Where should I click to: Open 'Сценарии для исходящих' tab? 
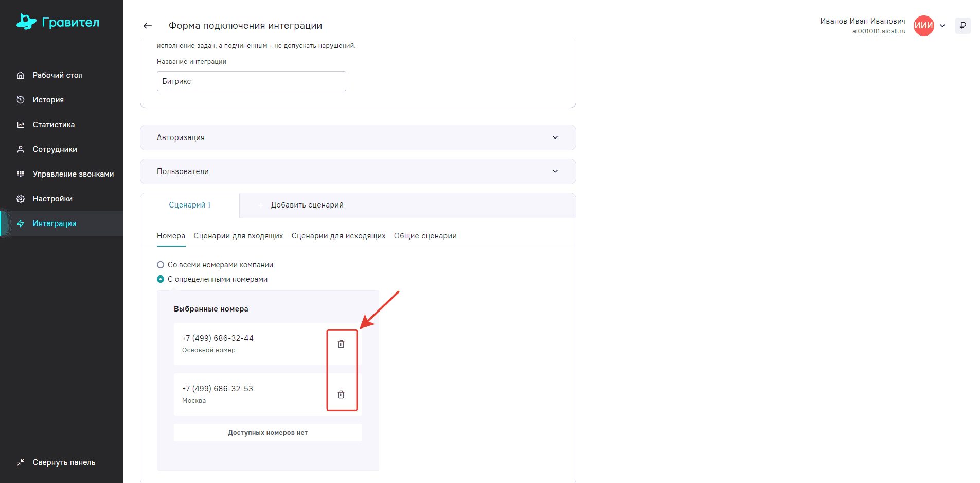pos(338,236)
